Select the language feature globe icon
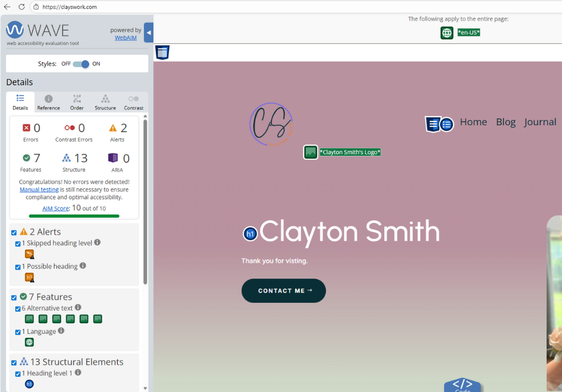The height and width of the screenshot is (392, 562). click(x=29, y=342)
